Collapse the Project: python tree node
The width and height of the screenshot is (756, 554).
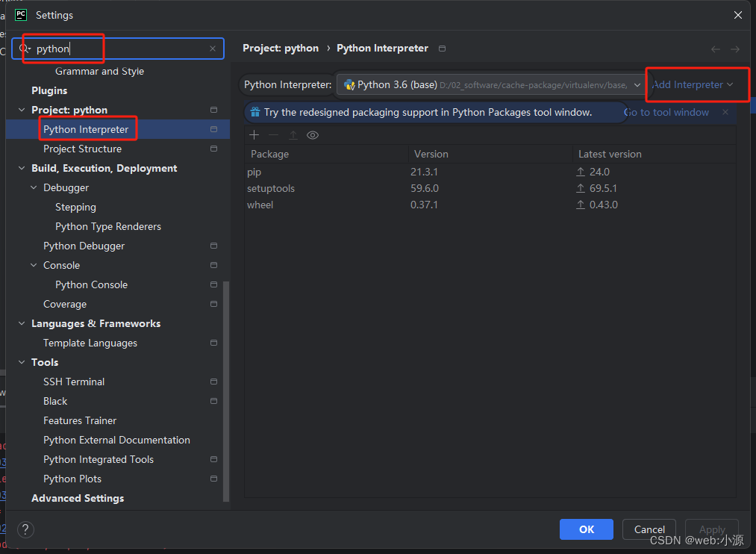tap(22, 110)
